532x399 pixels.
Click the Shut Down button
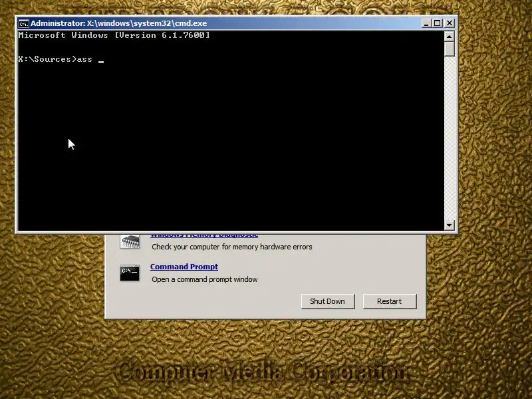pyautogui.click(x=327, y=301)
